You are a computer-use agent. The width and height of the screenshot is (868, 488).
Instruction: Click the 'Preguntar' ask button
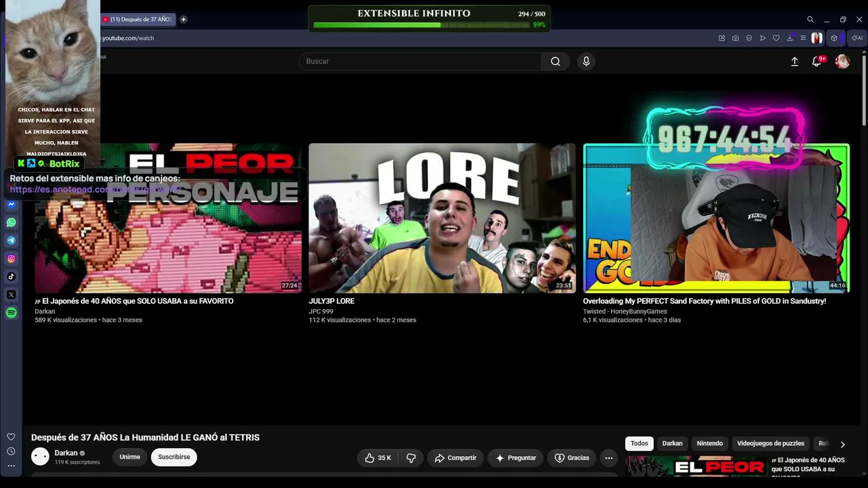[x=515, y=458]
